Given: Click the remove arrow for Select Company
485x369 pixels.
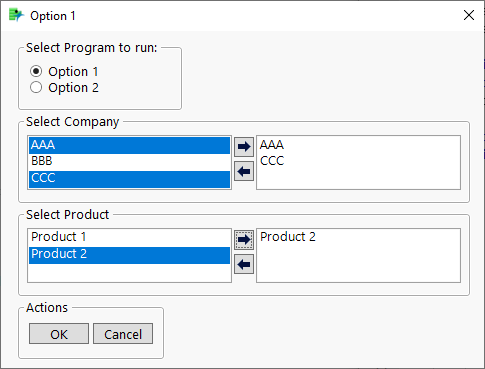Looking at the screenshot, I should tap(244, 172).
